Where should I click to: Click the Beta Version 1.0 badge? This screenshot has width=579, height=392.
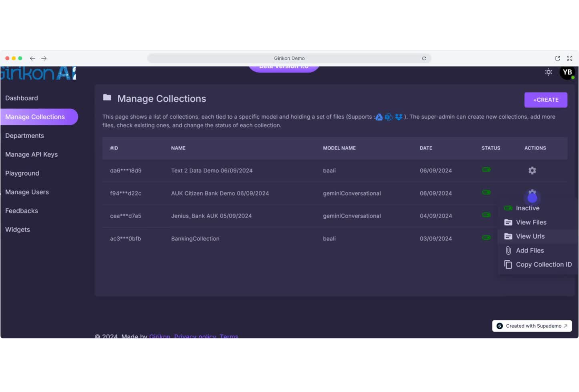coord(284,69)
